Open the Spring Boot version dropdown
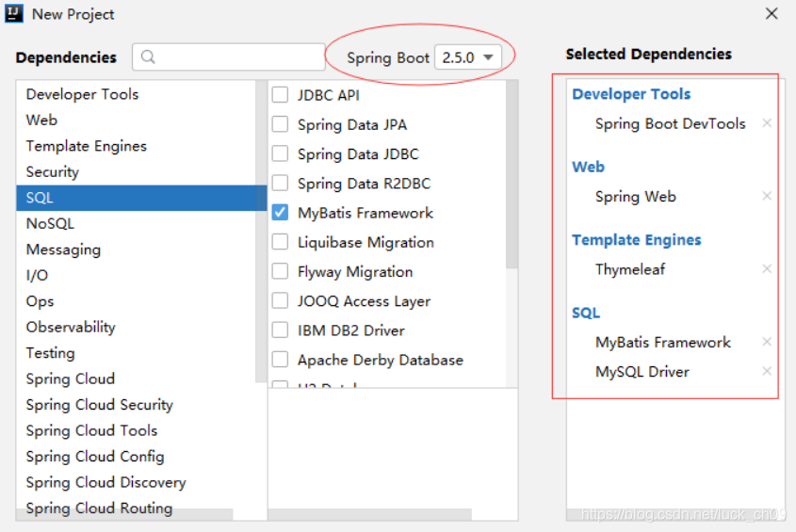The width and height of the screenshot is (796, 532). click(x=468, y=57)
